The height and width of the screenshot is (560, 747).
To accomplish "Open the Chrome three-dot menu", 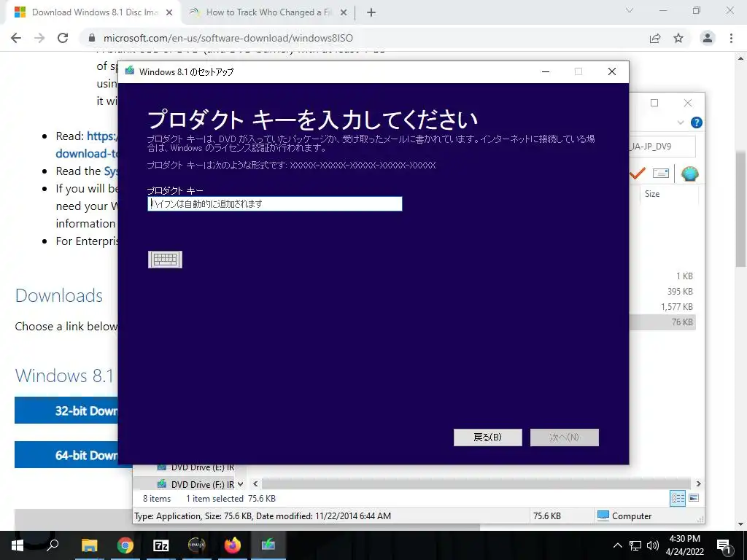I will pyautogui.click(x=731, y=38).
